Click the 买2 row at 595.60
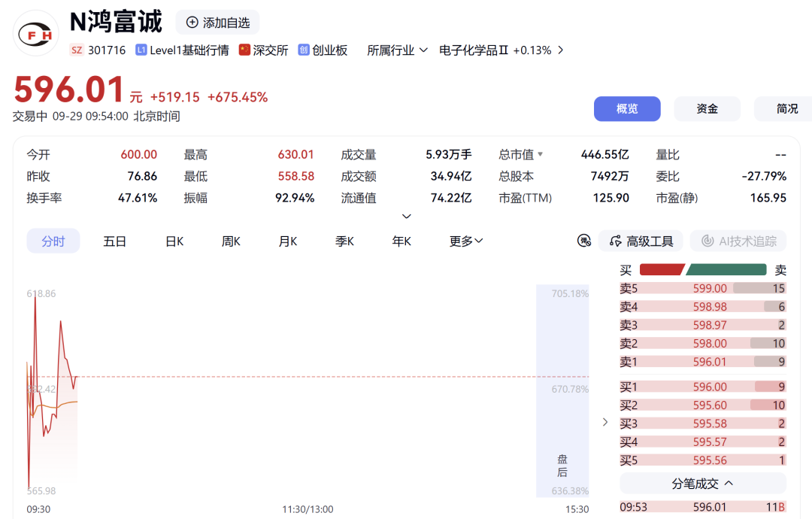The width and height of the screenshot is (812, 519). point(703,405)
